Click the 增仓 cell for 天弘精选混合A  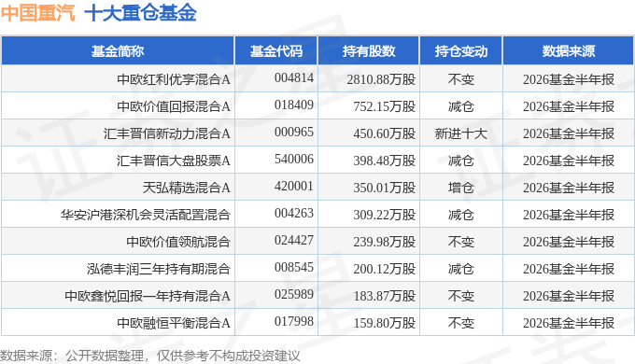click(x=461, y=188)
